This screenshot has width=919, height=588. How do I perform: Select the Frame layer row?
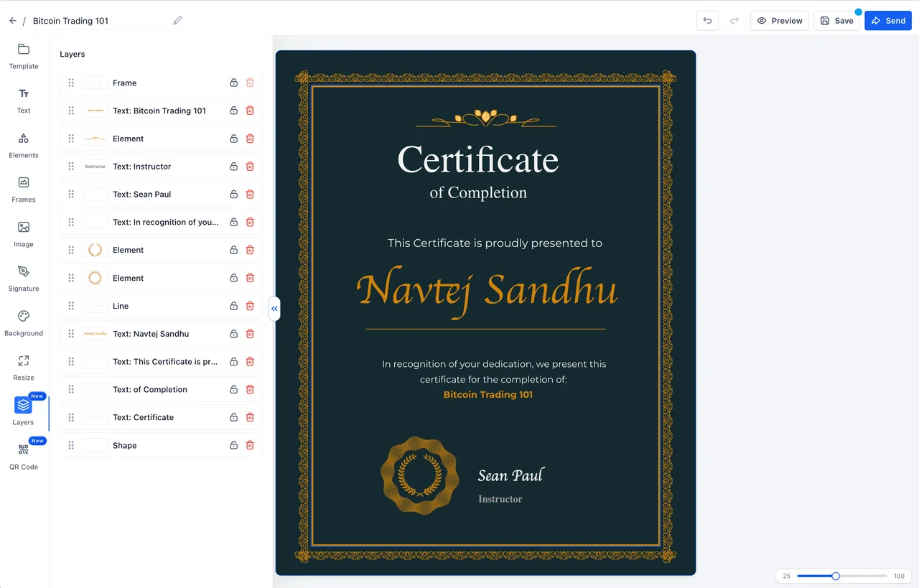pos(161,83)
